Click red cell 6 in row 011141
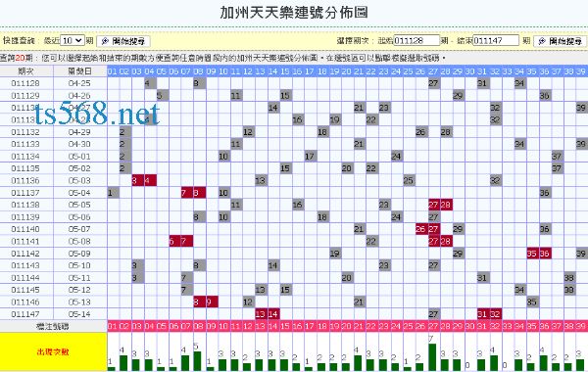 tap(174, 241)
